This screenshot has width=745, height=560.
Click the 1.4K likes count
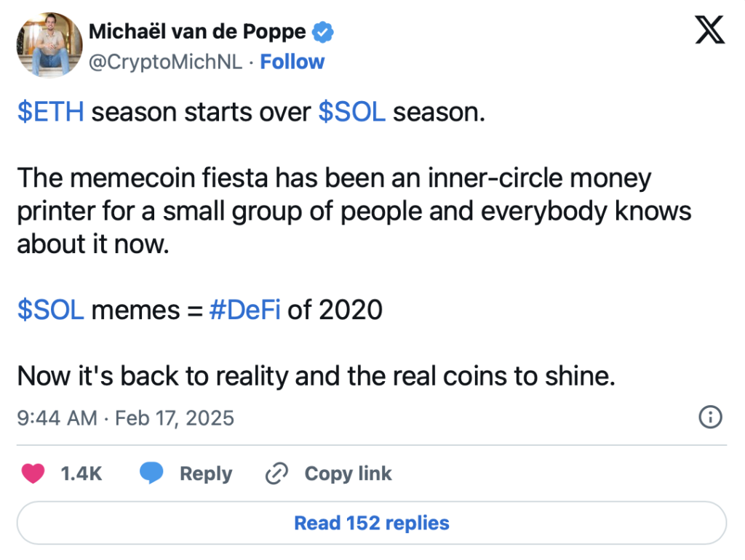point(81,474)
